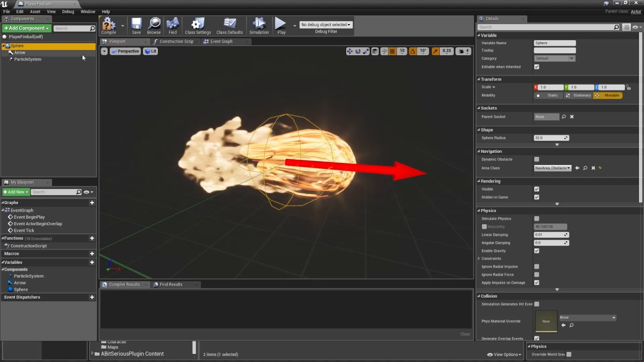The width and height of the screenshot is (644, 362).
Task: Open Find in blueprint tool
Action: click(x=173, y=26)
